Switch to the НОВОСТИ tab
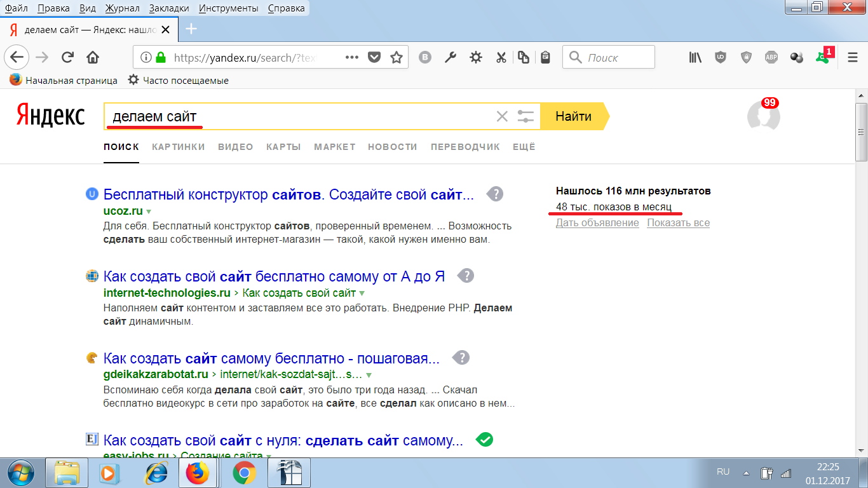 click(393, 147)
